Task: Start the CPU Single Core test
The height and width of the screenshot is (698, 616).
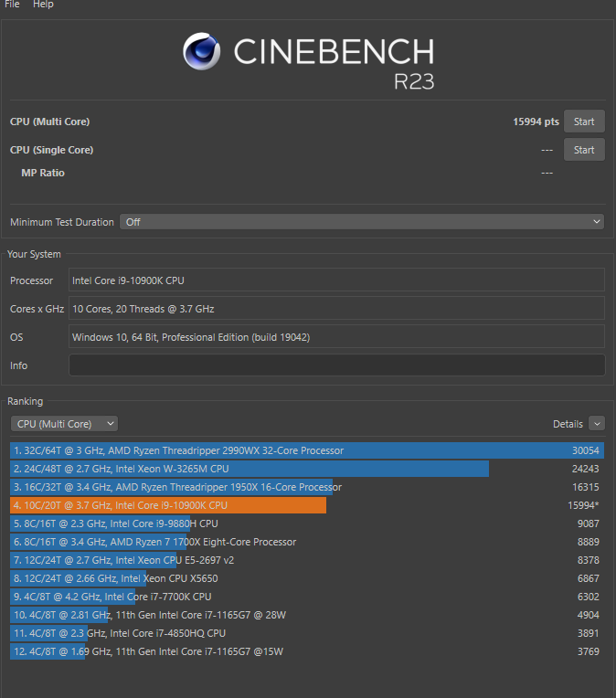Action: pyautogui.click(x=584, y=150)
